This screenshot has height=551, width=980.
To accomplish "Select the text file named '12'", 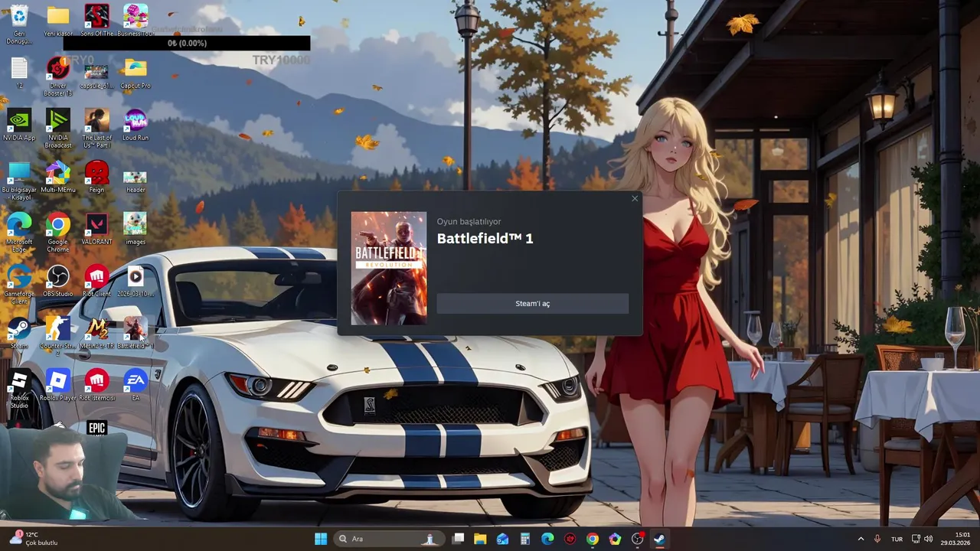I will [x=19, y=73].
